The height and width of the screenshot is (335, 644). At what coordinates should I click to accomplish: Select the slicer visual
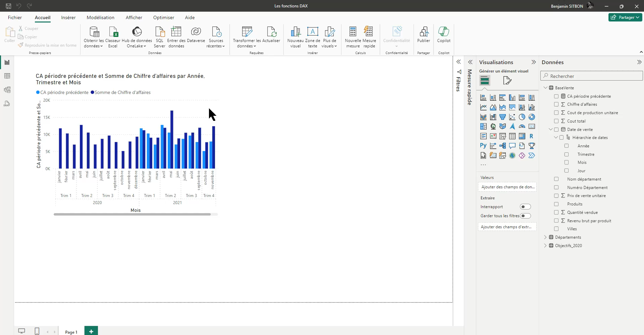[x=502, y=136]
